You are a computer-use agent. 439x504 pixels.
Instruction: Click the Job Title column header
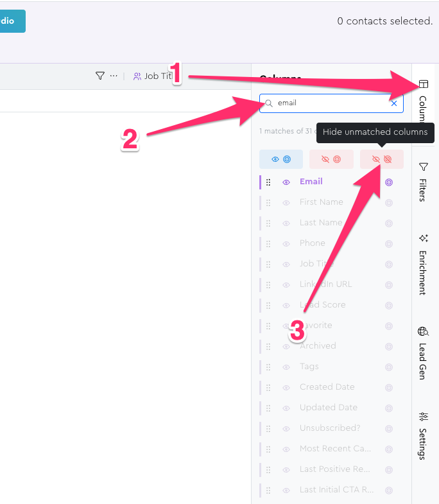(x=154, y=76)
